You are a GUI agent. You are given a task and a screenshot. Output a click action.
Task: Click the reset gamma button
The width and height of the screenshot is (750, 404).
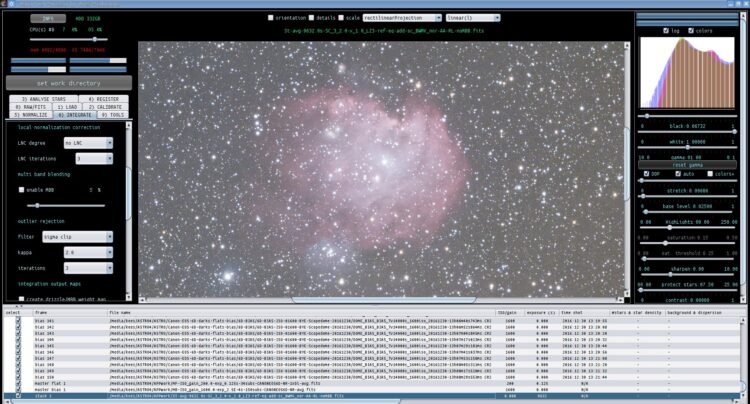click(x=687, y=165)
